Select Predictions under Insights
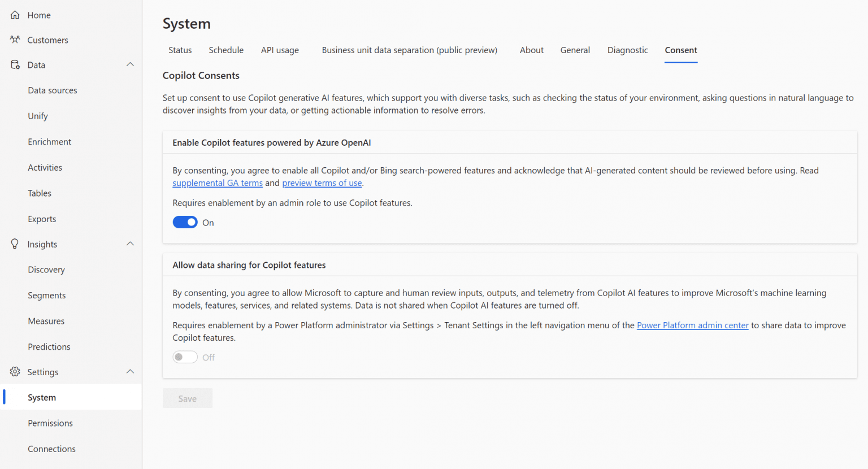868x469 pixels. 49,346
